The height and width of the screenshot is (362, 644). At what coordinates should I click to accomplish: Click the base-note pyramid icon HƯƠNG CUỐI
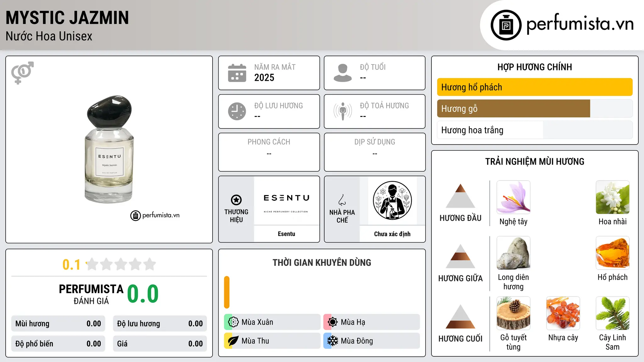pos(460,316)
